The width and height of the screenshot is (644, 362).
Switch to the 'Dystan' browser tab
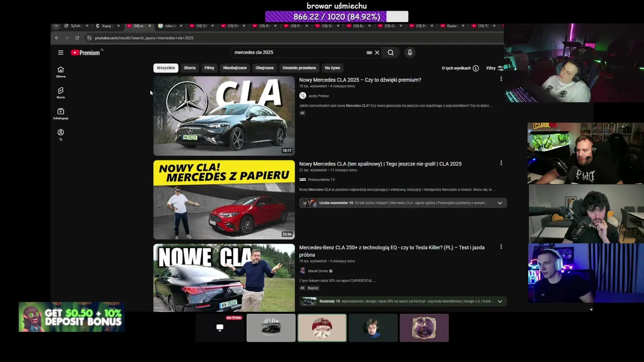point(451,26)
